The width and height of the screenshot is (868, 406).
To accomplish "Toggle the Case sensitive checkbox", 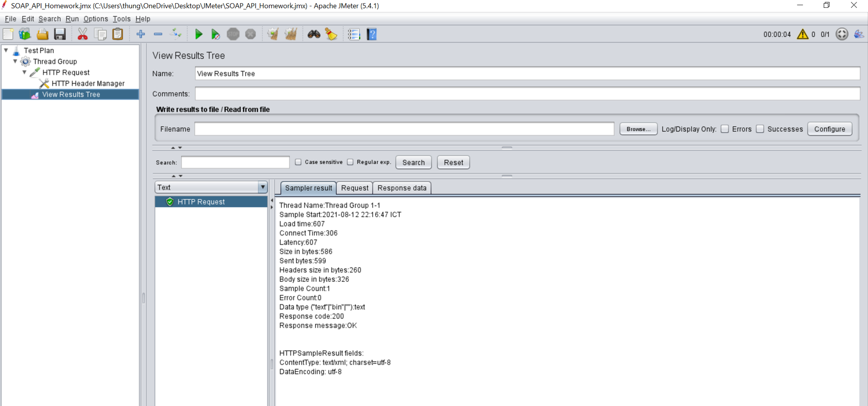I will 298,162.
